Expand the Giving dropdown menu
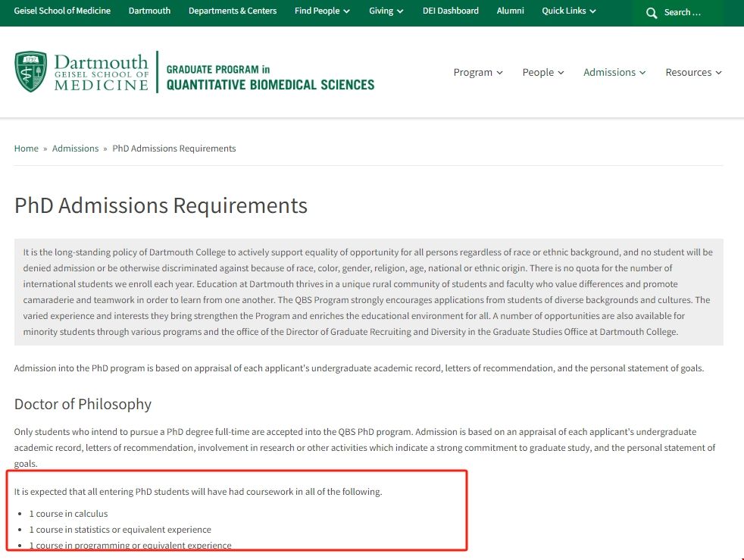 pyautogui.click(x=386, y=11)
